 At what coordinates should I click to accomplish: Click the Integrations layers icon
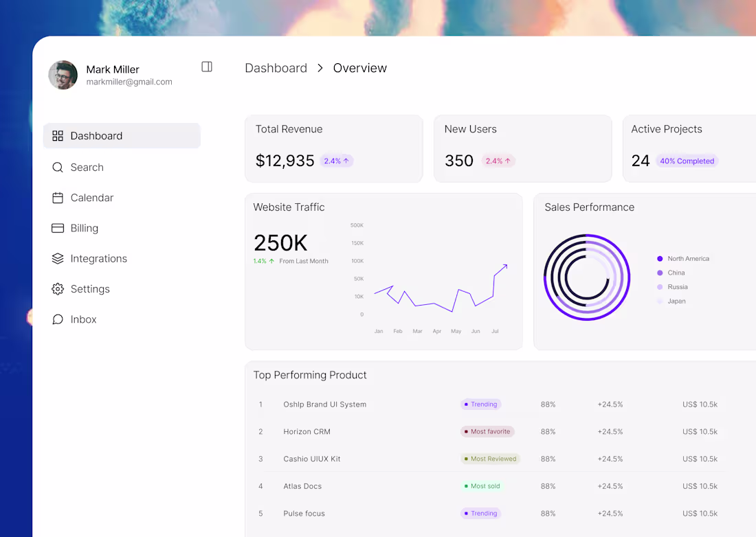[58, 259]
